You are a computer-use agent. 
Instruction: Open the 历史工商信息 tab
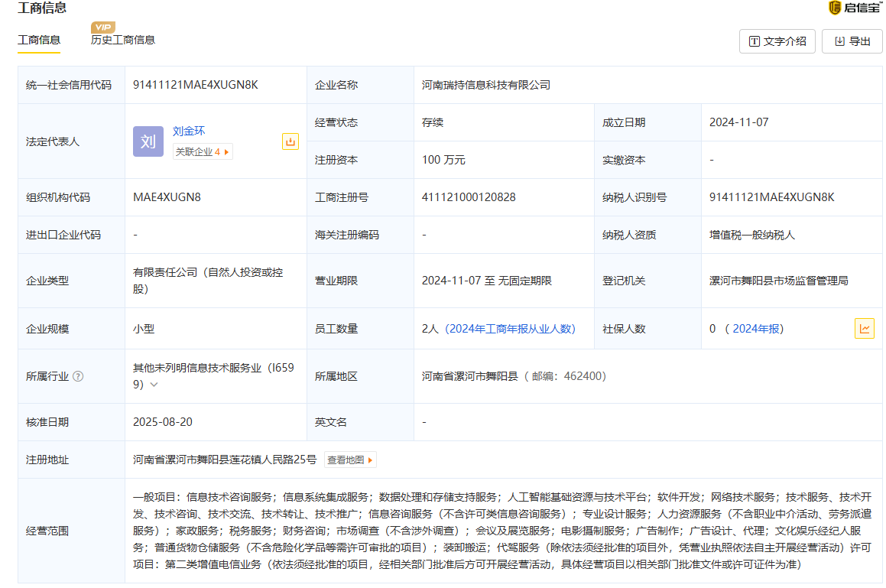[x=123, y=40]
